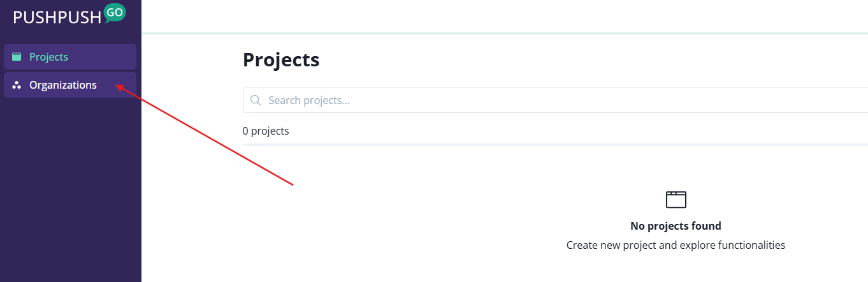Click the Projects icon in the sidebar
This screenshot has width=868, height=282.
[x=17, y=57]
